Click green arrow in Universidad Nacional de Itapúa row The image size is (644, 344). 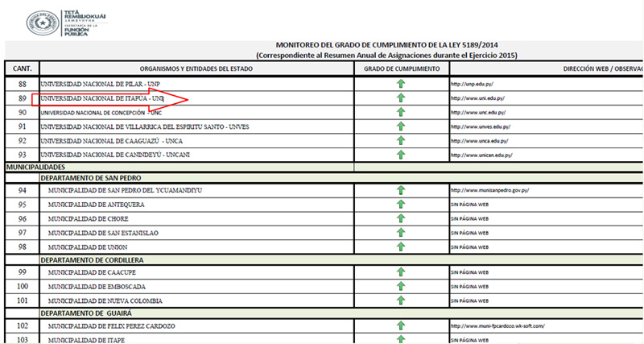(401, 98)
